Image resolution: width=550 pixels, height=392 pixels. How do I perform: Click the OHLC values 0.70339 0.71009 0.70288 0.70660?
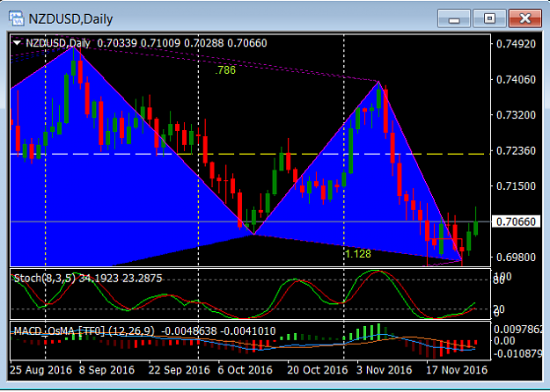[182, 43]
